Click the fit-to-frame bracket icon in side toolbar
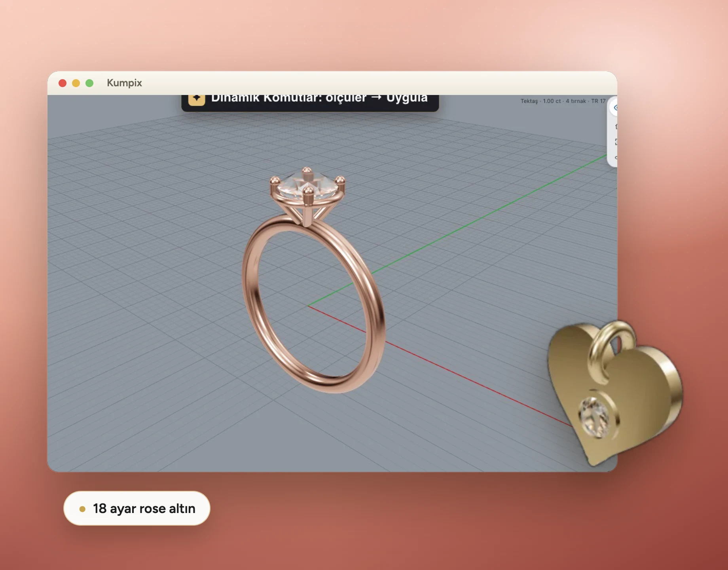 616,142
